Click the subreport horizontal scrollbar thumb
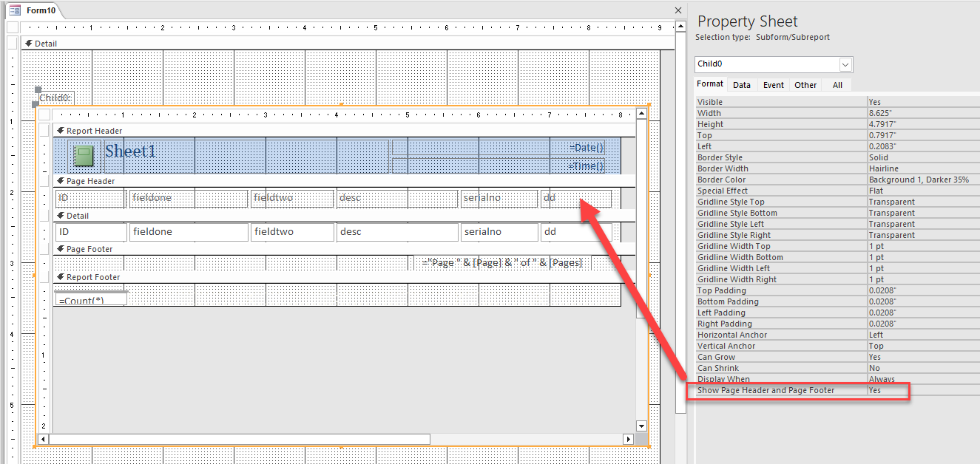Viewport: 980px width, 464px height. (240, 439)
